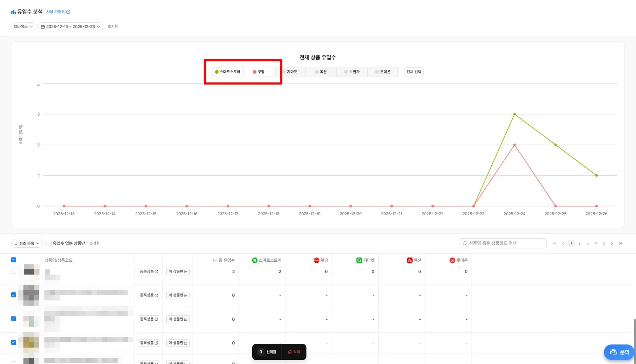Go to page 5

click(604, 243)
